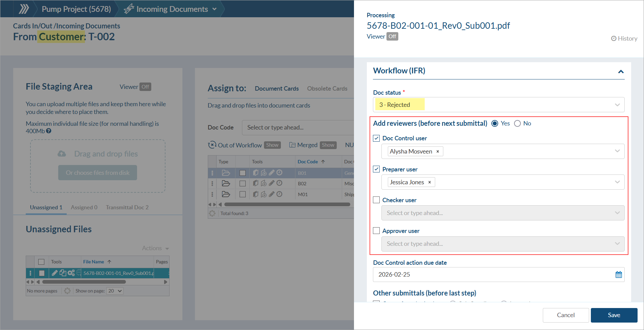Click the copy icon in the Unassigned Files tools
Screen dimensions: 644x330
click(63, 273)
